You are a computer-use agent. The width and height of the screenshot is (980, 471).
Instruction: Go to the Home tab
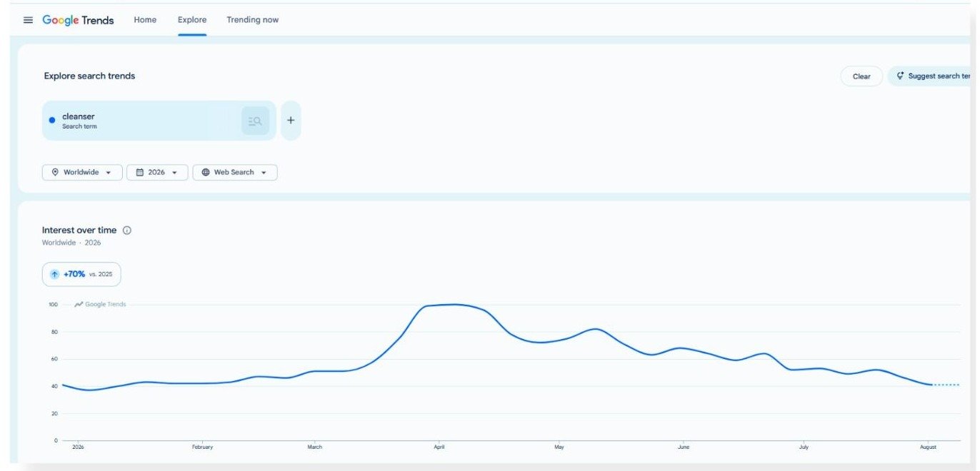[x=145, y=20]
